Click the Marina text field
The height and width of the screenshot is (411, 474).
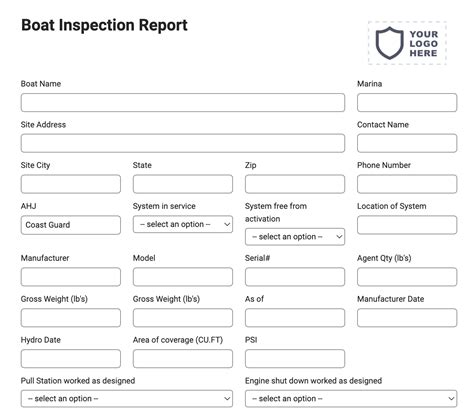coord(407,102)
